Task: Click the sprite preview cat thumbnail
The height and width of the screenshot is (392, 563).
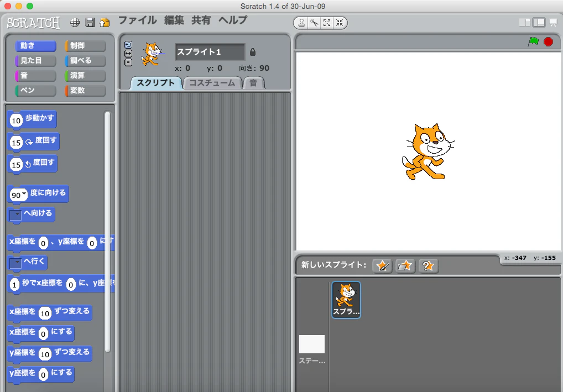Action: (x=152, y=54)
